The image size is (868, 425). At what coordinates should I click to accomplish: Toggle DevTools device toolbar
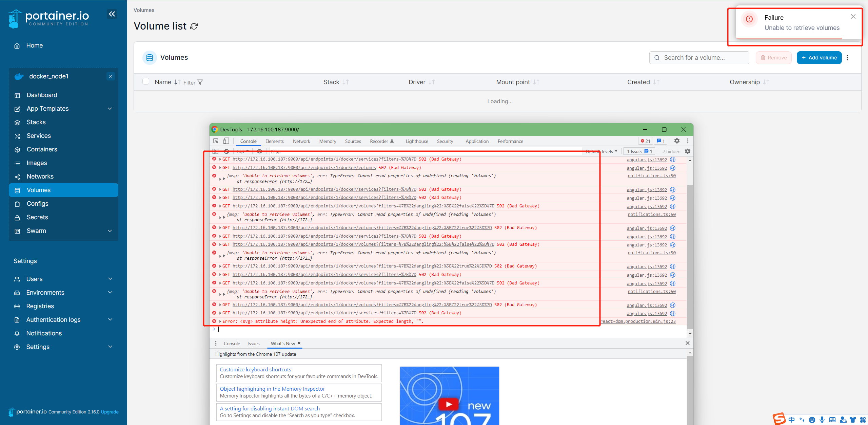pyautogui.click(x=226, y=141)
